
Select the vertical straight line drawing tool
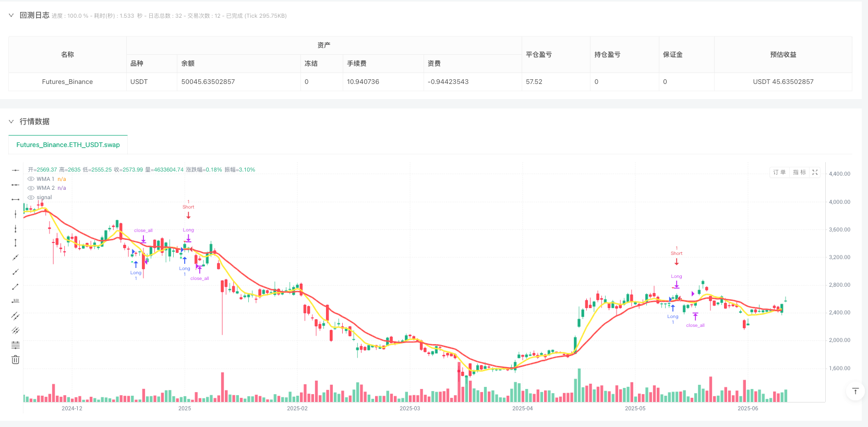(16, 214)
